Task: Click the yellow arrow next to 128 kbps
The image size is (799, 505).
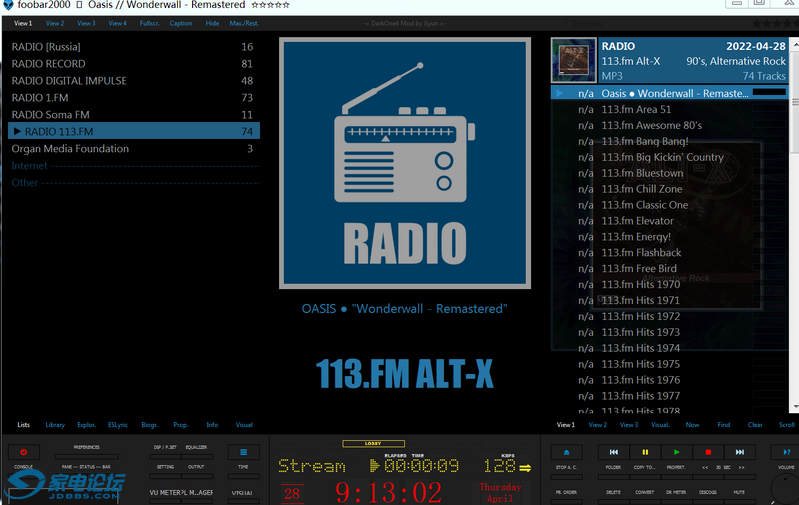Action: pyautogui.click(x=525, y=467)
